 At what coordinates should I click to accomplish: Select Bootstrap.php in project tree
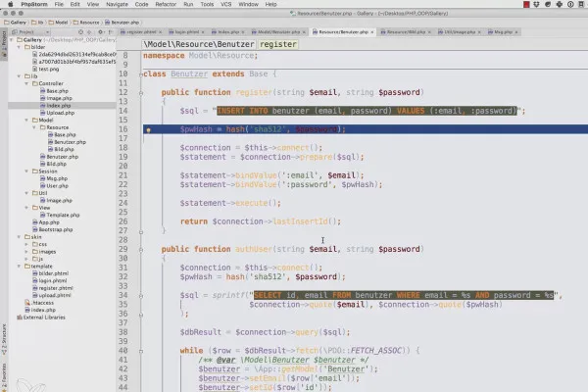tap(52, 229)
